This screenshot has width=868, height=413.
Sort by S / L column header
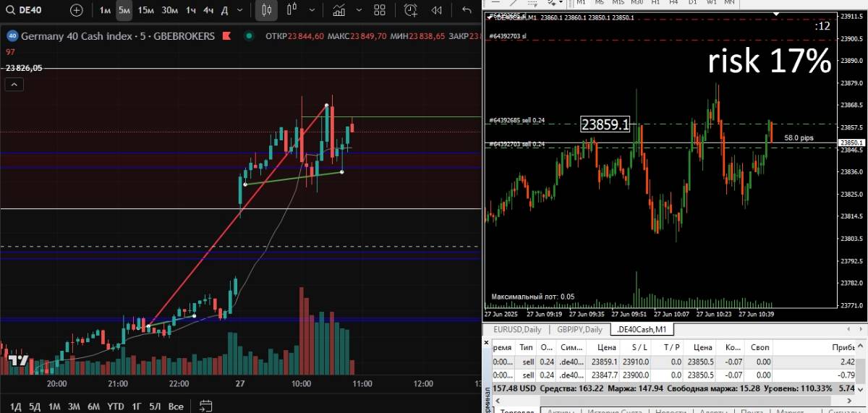point(641,347)
